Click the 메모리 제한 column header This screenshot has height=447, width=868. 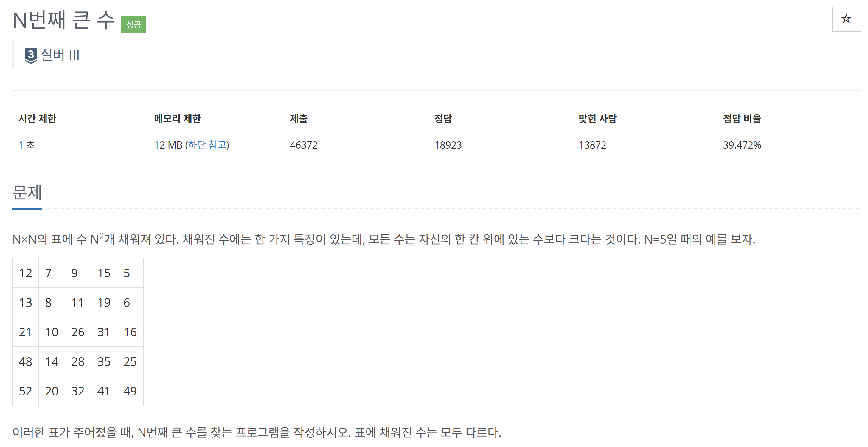[177, 119]
